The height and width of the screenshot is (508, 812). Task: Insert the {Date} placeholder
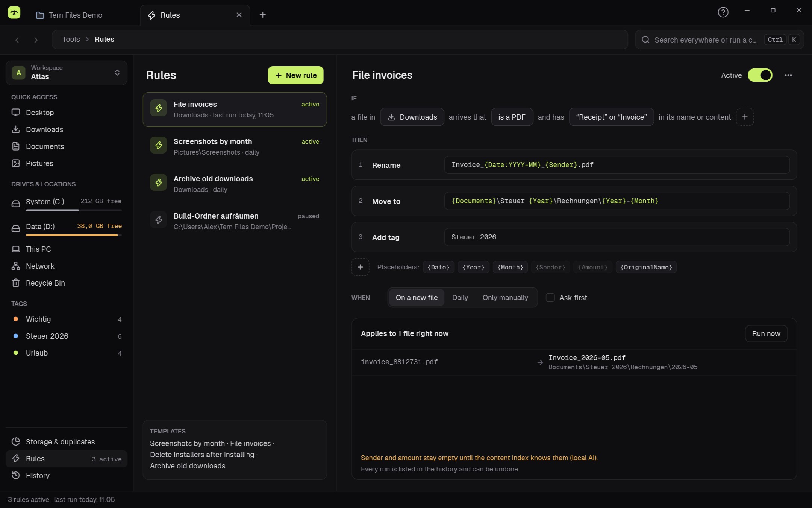(438, 267)
